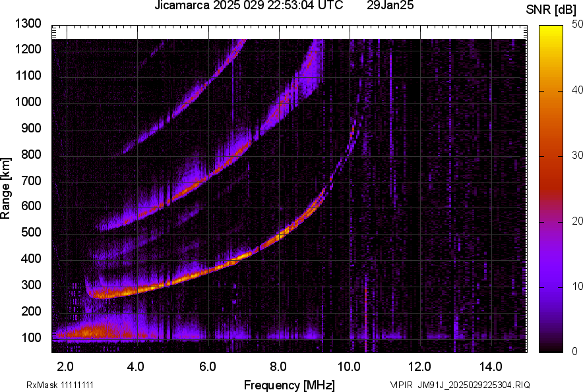Click the 'RxMask 11111111' footer text
Image resolution: width=583 pixels, height=392 pixels.
(60, 385)
